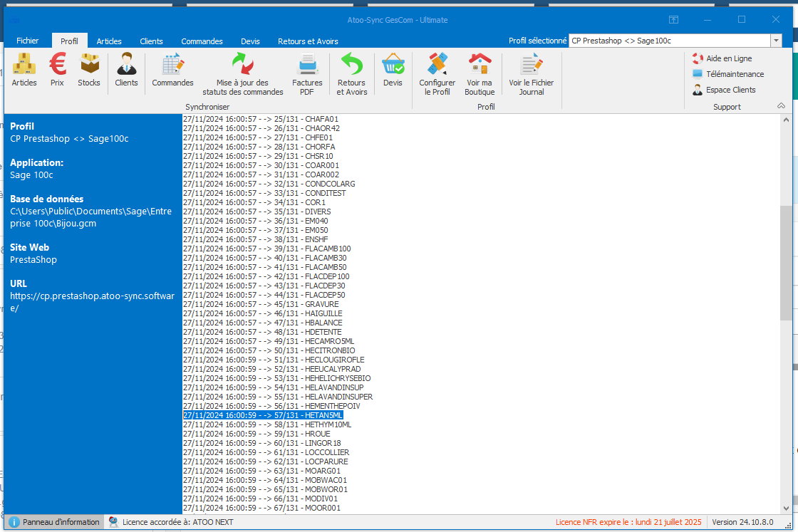Click the Licence NFR expiry status text
Screen dimensions: 798x532
(x=628, y=522)
